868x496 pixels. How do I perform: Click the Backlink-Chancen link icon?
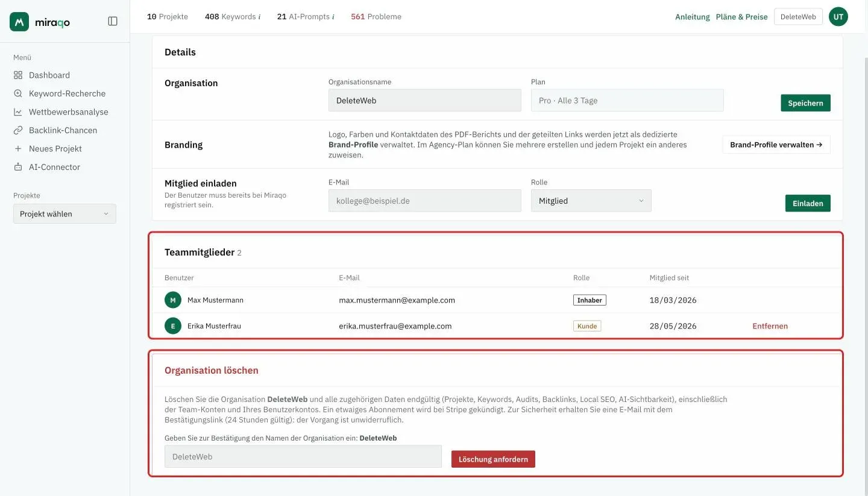click(x=17, y=130)
